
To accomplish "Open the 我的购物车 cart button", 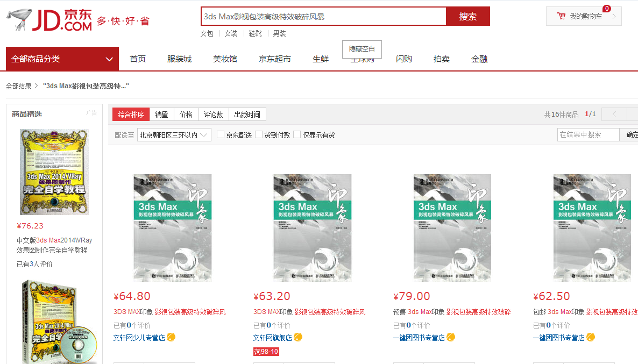I will coord(584,16).
